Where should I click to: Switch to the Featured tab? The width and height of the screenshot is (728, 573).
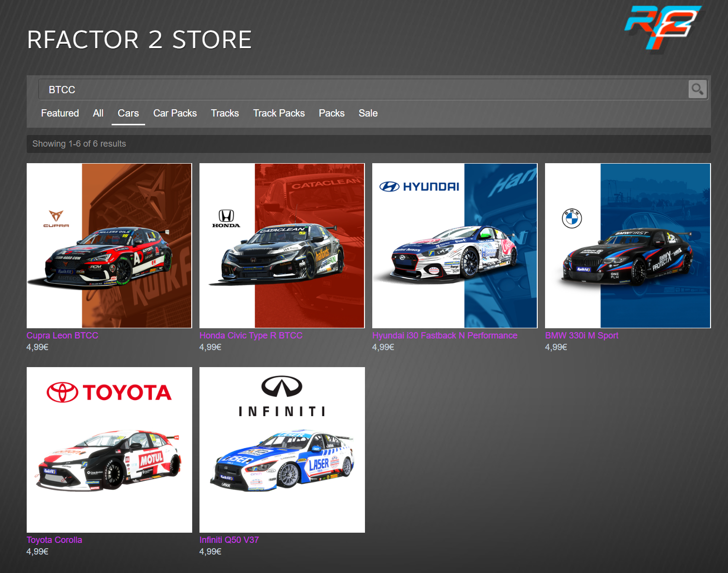click(x=60, y=113)
